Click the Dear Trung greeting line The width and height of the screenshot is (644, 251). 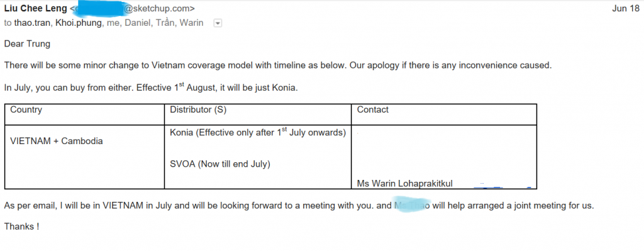(27, 44)
